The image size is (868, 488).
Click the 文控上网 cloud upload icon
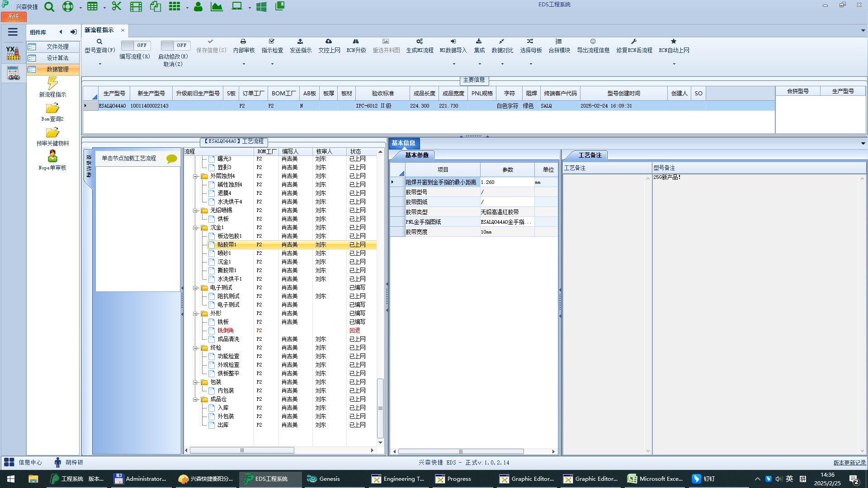click(x=329, y=42)
